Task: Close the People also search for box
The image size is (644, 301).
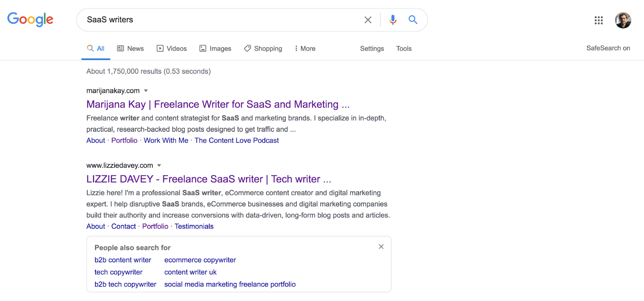Action: 381,247
